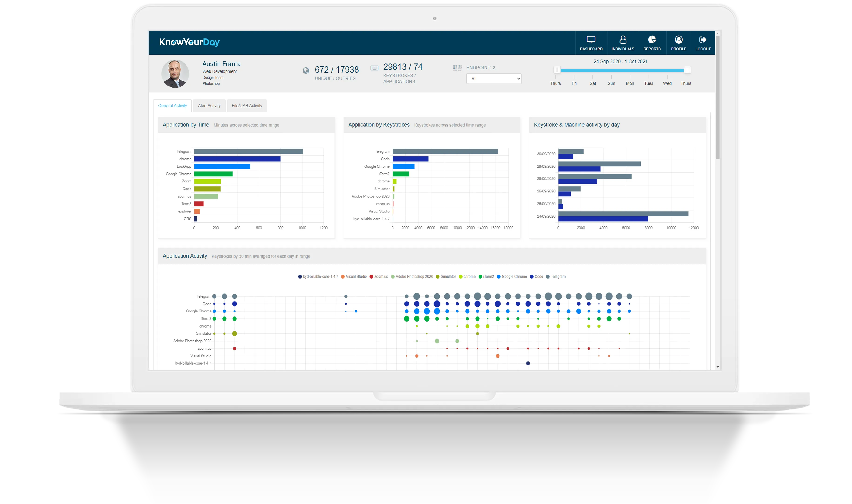The width and height of the screenshot is (852, 504).
Task: Toggle Telegram series in chart legend
Action: coord(557,276)
